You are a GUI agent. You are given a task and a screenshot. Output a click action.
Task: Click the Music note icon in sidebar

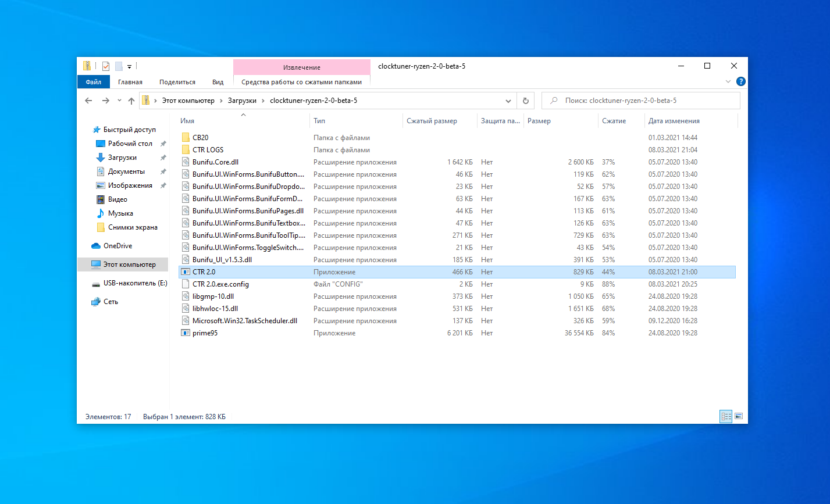[101, 213]
